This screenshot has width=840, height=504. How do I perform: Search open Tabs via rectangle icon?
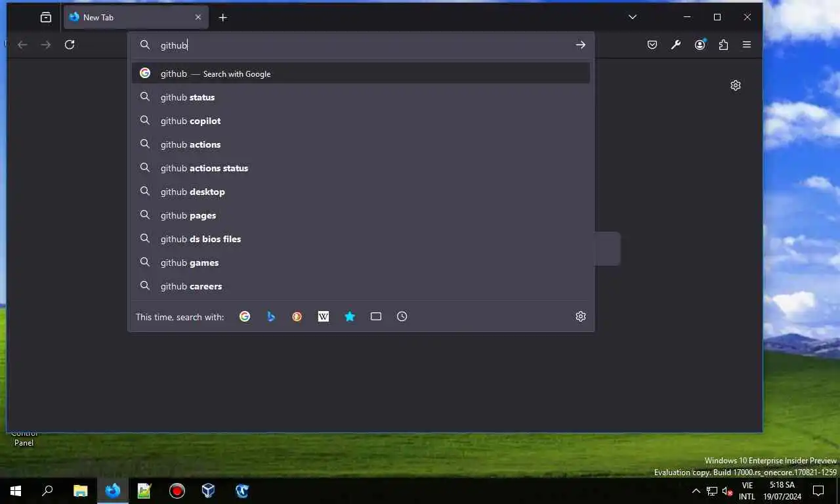coord(376,316)
